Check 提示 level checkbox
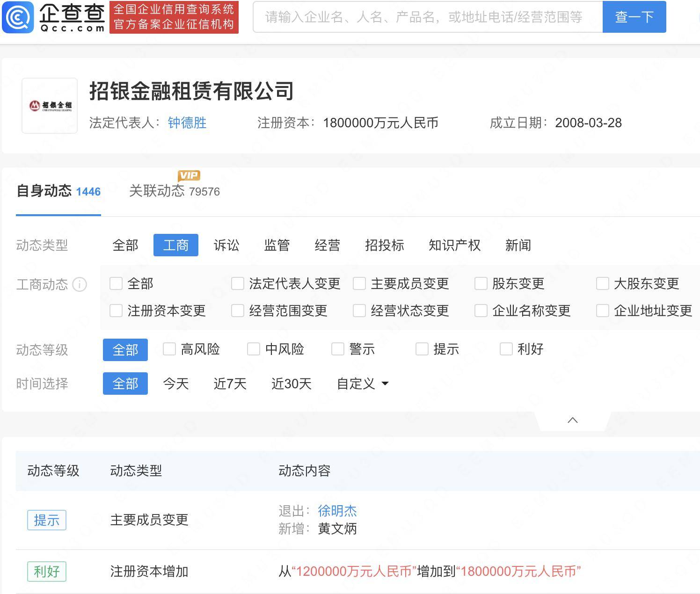Viewport: 700px width, 594px height. pos(422,349)
